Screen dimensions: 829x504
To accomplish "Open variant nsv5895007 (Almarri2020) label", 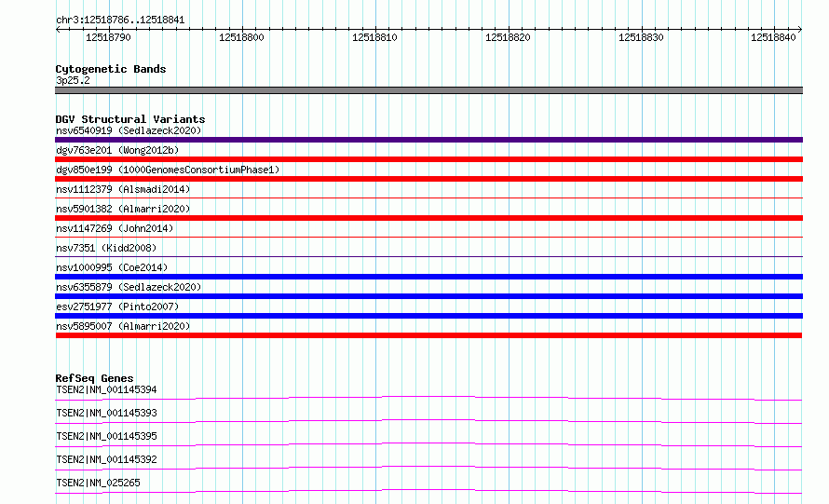I will pyautogui.click(x=123, y=326).
